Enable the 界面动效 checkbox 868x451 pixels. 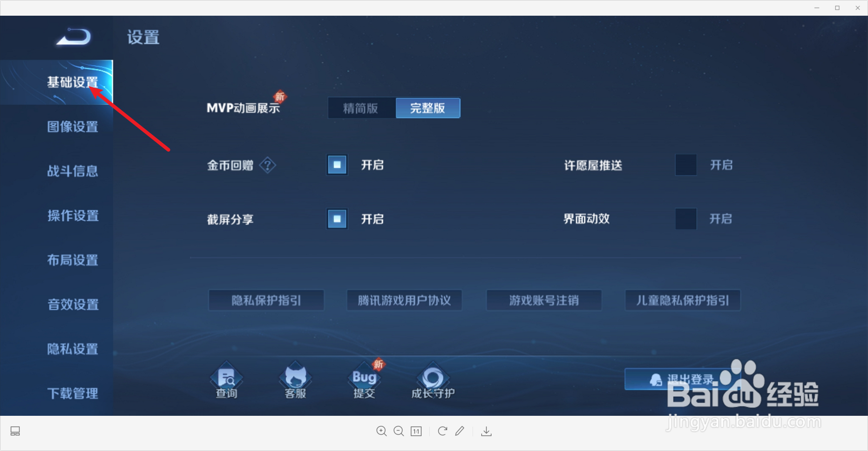(x=686, y=219)
